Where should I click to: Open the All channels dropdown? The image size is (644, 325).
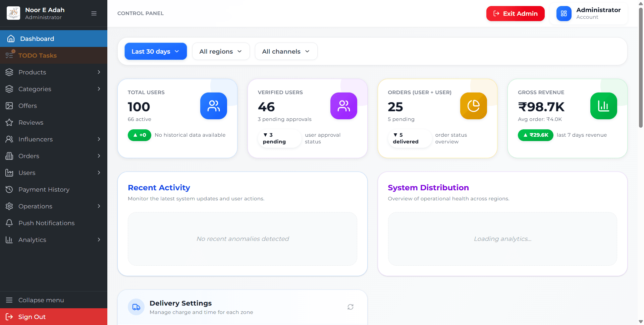286,51
